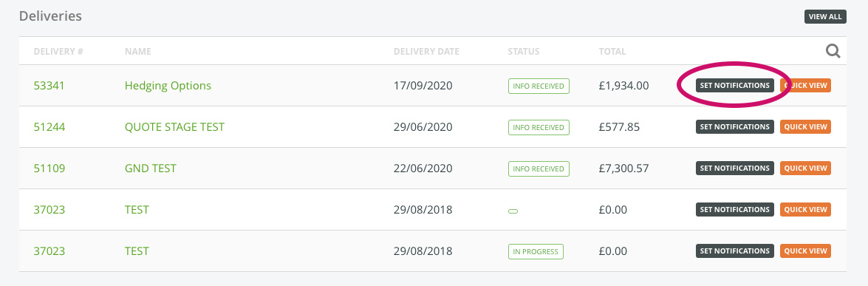Viewport: 868px width, 286px height.
Task: Click the Status column header
Action: click(x=523, y=52)
